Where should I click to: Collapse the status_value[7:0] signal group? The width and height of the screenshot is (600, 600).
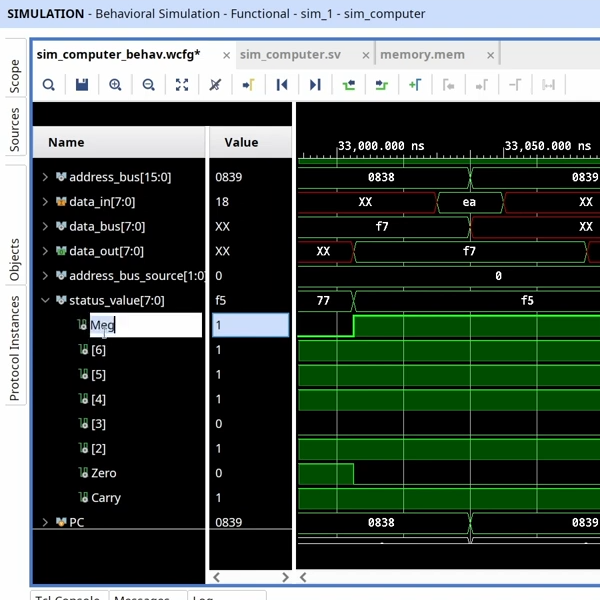[x=45, y=300]
